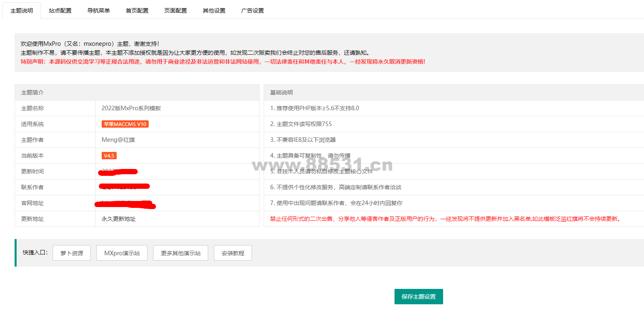This screenshot has width=644, height=329.
Task: Click the orange 苹果MACCMS V10 badge
Action: (x=125, y=124)
